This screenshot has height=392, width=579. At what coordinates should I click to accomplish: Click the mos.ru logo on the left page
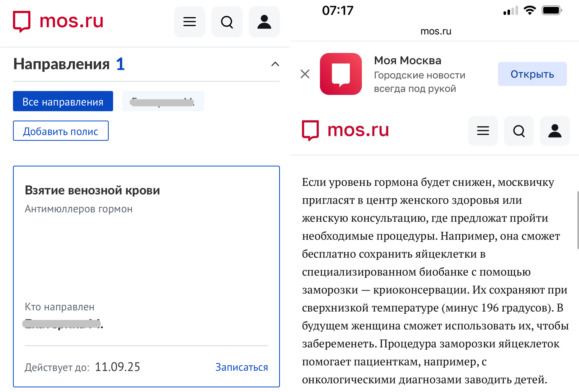coord(58,22)
